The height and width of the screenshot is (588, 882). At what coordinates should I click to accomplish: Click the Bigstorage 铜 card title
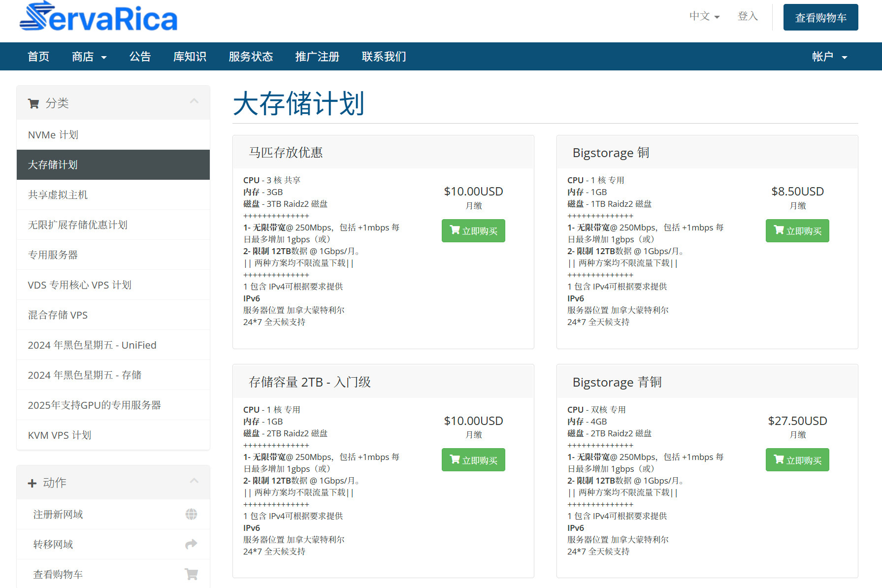coord(611,153)
